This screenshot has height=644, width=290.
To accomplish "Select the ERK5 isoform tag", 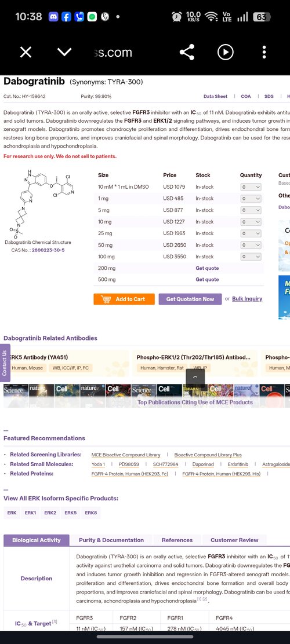I will tap(70, 513).
